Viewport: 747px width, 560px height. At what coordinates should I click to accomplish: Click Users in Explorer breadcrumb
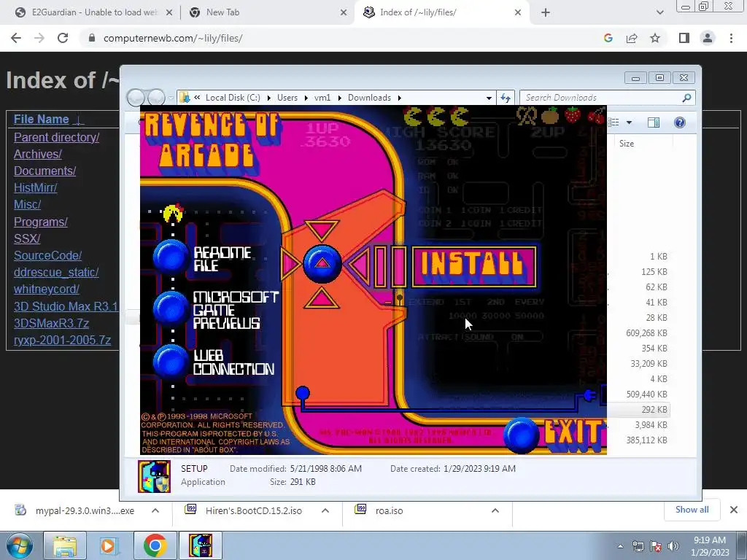click(287, 98)
